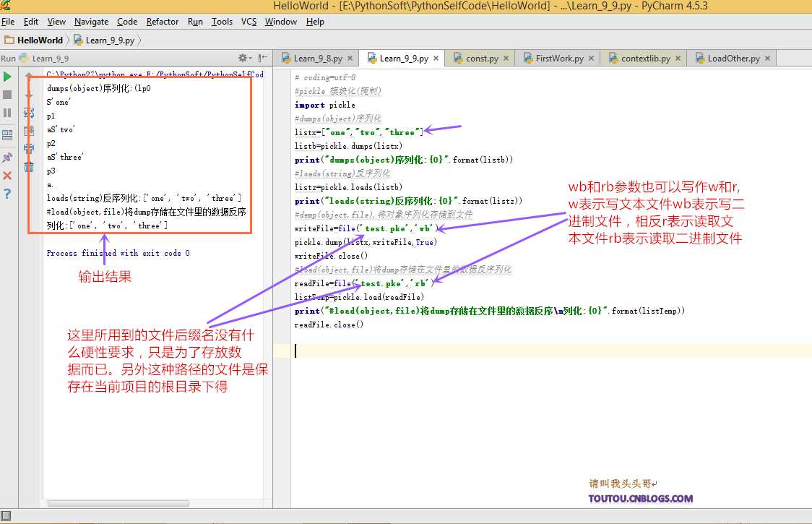Image resolution: width=812 pixels, height=524 pixels.
Task: Click the Pause Output icon
Action: 7,112
